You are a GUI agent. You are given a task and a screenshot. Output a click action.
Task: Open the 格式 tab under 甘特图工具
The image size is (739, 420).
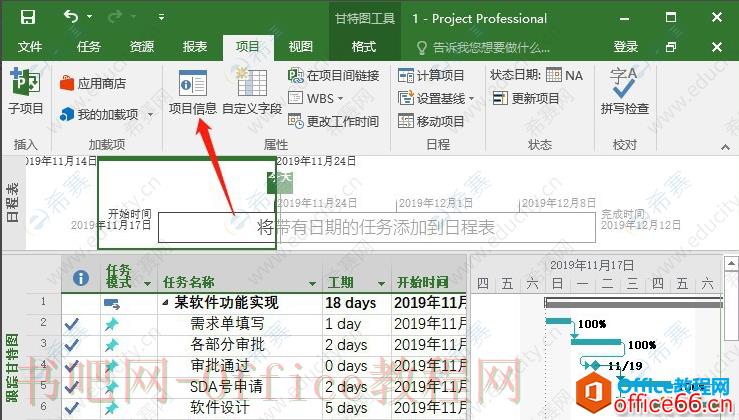coord(363,47)
